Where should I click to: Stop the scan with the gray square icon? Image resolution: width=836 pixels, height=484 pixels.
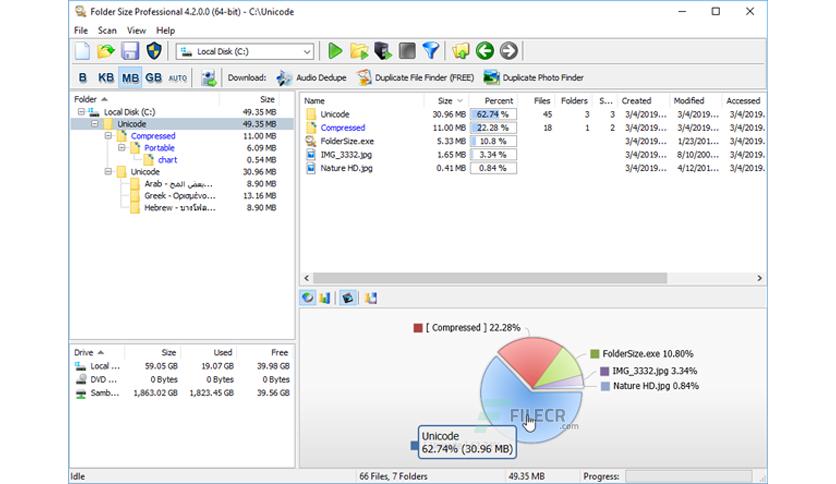(407, 51)
